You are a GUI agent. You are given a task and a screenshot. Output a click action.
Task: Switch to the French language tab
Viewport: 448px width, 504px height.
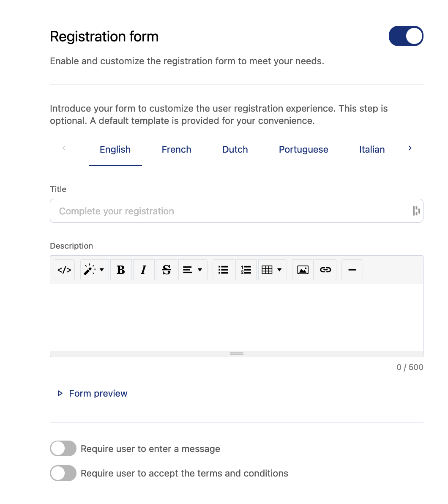click(176, 150)
